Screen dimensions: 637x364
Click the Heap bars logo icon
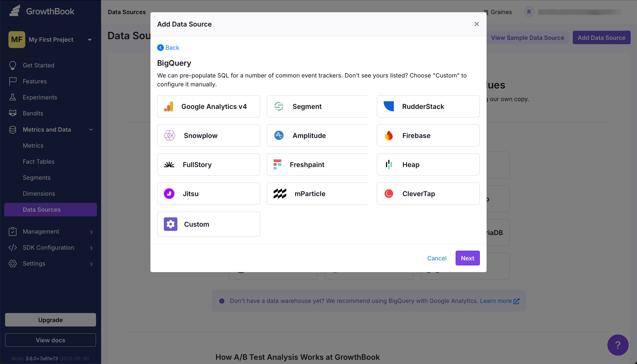389,165
